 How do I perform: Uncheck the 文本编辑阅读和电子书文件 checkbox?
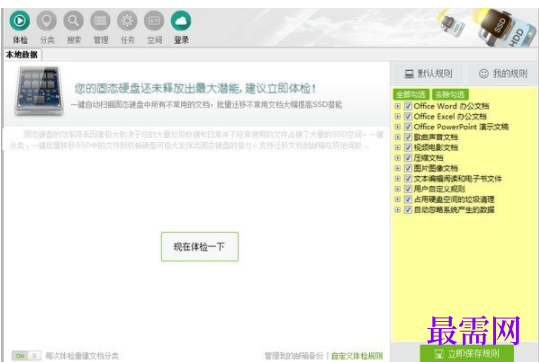(408, 178)
